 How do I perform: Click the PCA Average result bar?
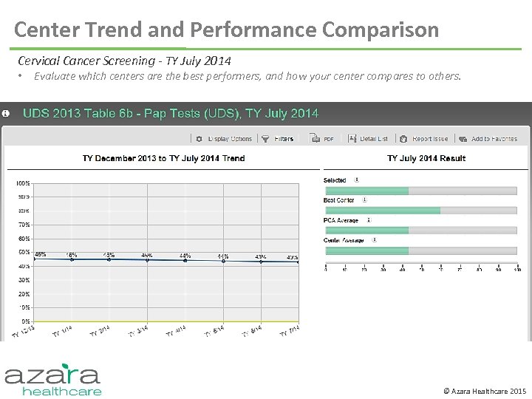tap(421, 231)
